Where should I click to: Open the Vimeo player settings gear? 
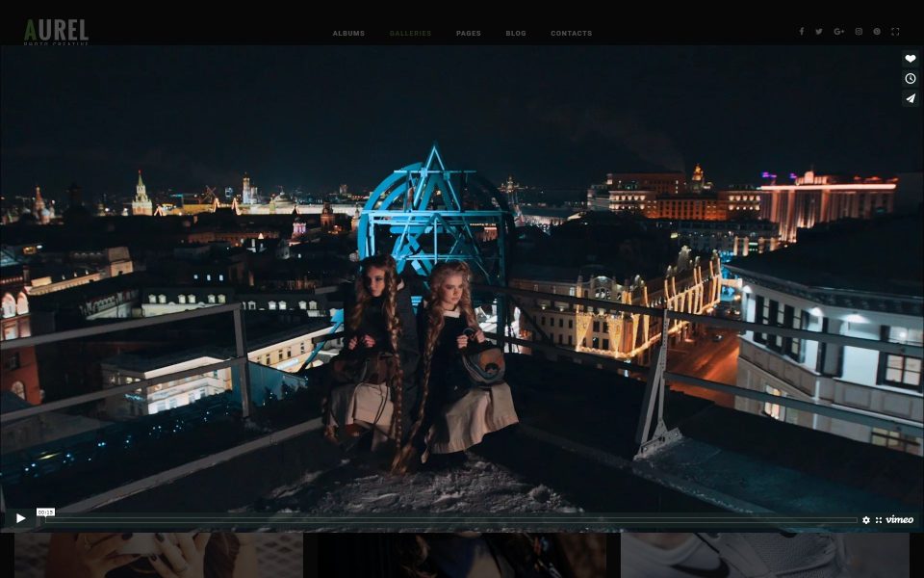[x=865, y=519]
